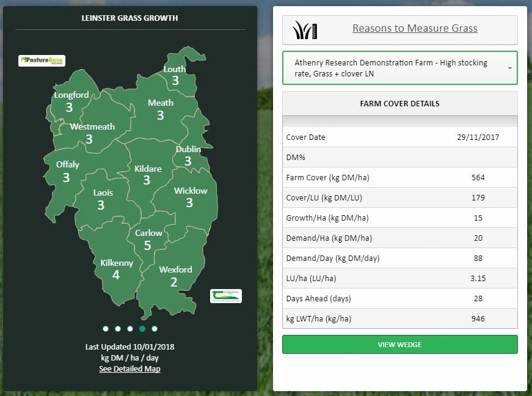Click the Teagasc logo on map

click(x=225, y=296)
